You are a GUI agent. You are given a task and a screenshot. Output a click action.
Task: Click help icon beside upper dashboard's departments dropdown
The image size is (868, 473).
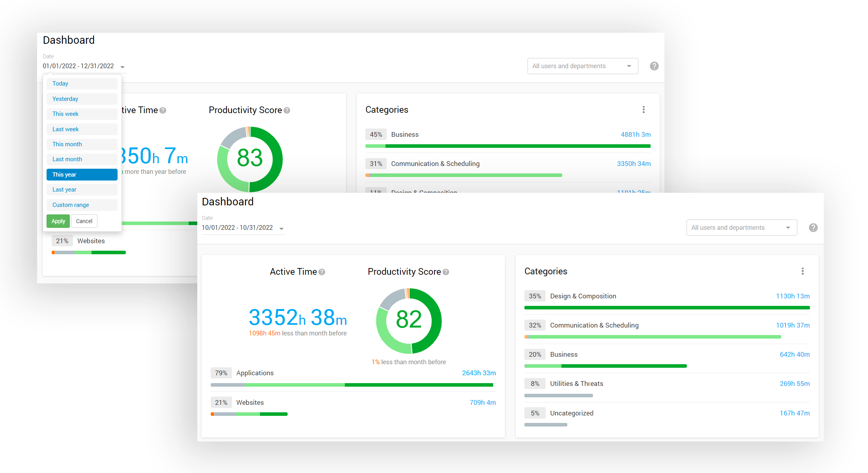654,66
